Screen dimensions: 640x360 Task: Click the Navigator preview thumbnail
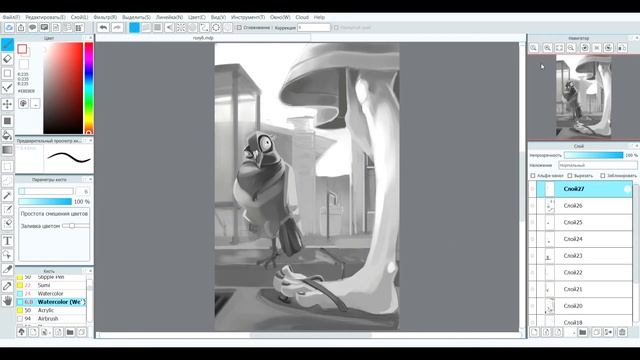tap(583, 96)
